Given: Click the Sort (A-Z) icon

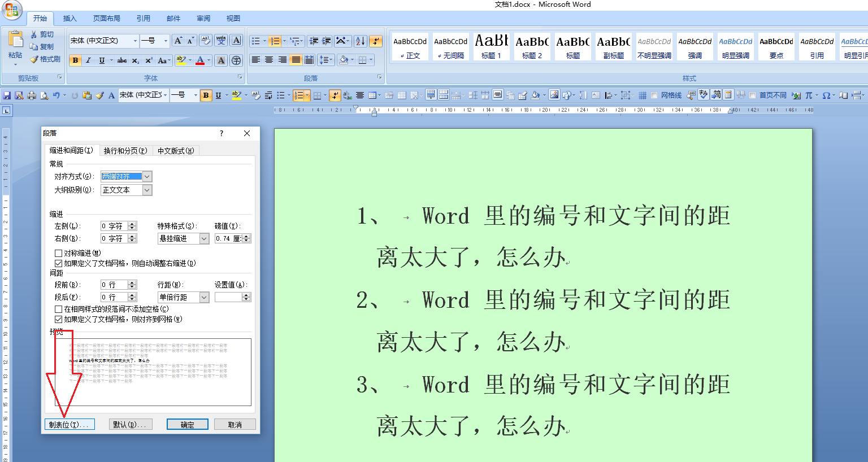Looking at the screenshot, I should pyautogui.click(x=360, y=41).
